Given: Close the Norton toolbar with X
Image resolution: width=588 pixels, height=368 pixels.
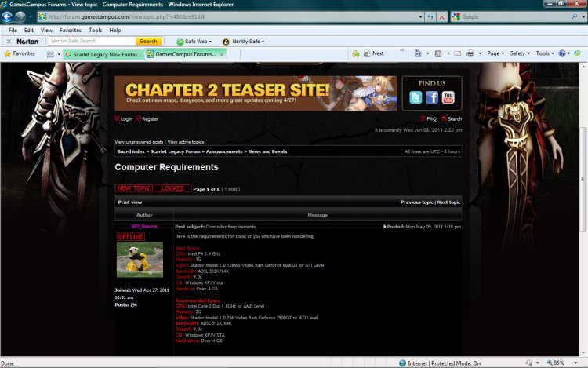Looking at the screenshot, I should 9,42.
